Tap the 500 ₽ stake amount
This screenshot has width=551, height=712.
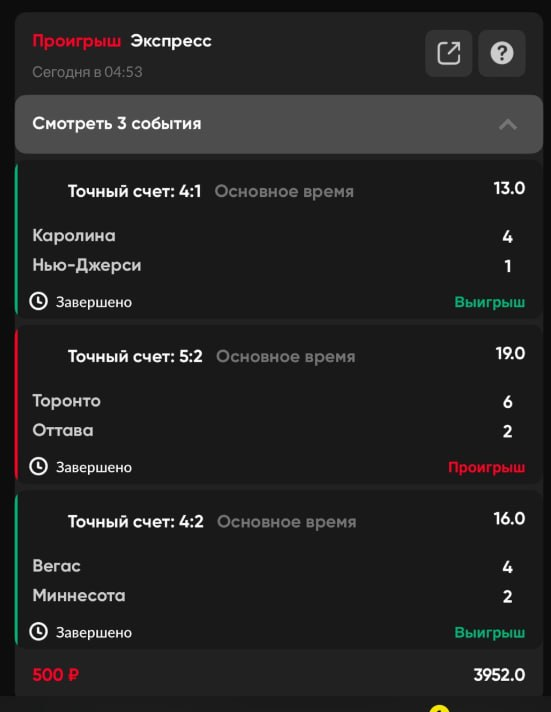coord(55,675)
